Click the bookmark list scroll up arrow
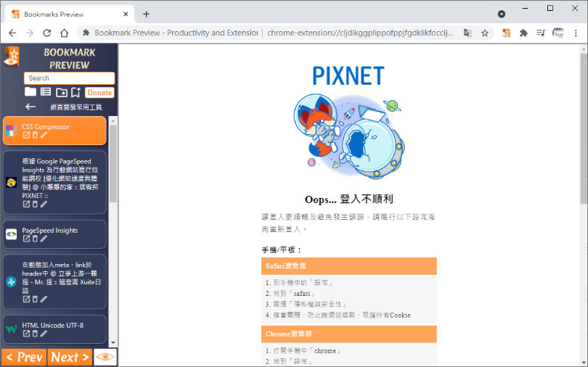 point(113,120)
